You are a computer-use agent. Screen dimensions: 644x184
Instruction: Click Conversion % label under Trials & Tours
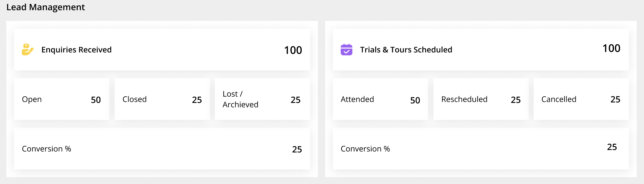click(365, 149)
